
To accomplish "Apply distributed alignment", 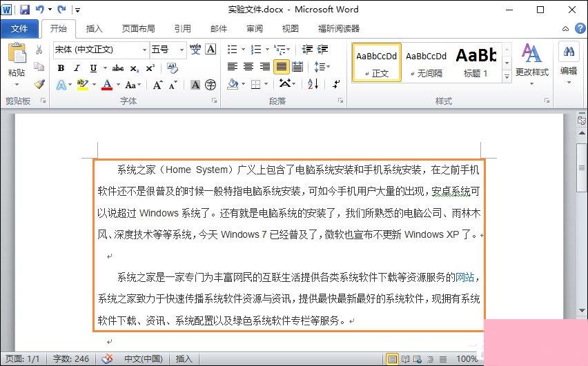I will (x=297, y=67).
